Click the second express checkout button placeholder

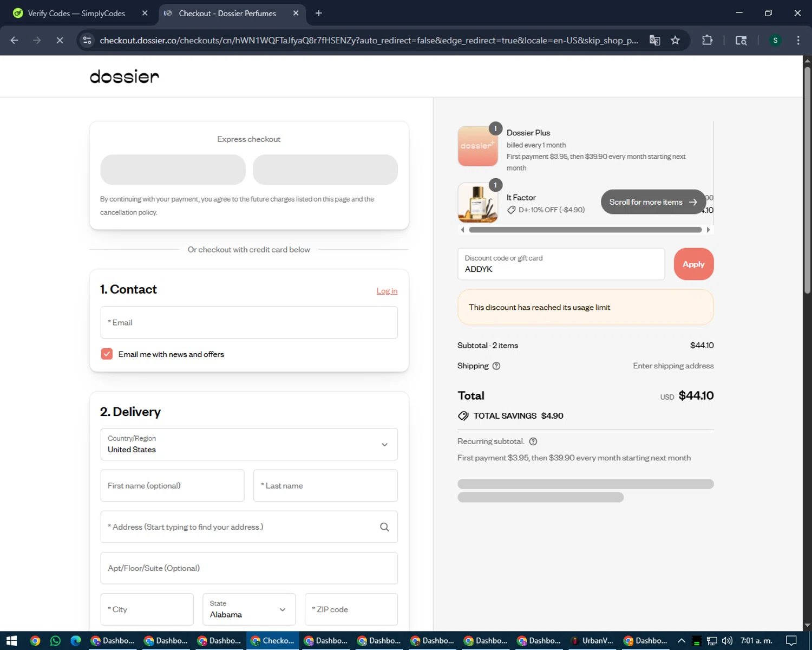pos(325,170)
